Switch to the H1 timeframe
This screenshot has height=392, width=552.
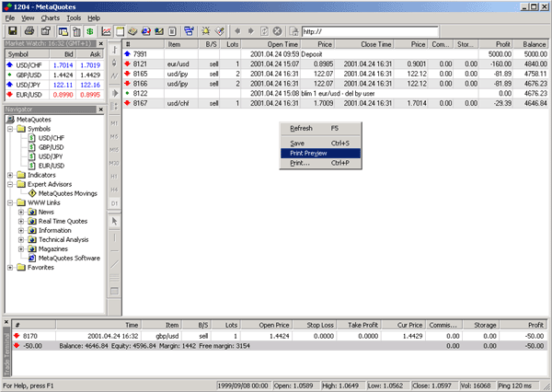pos(114,177)
